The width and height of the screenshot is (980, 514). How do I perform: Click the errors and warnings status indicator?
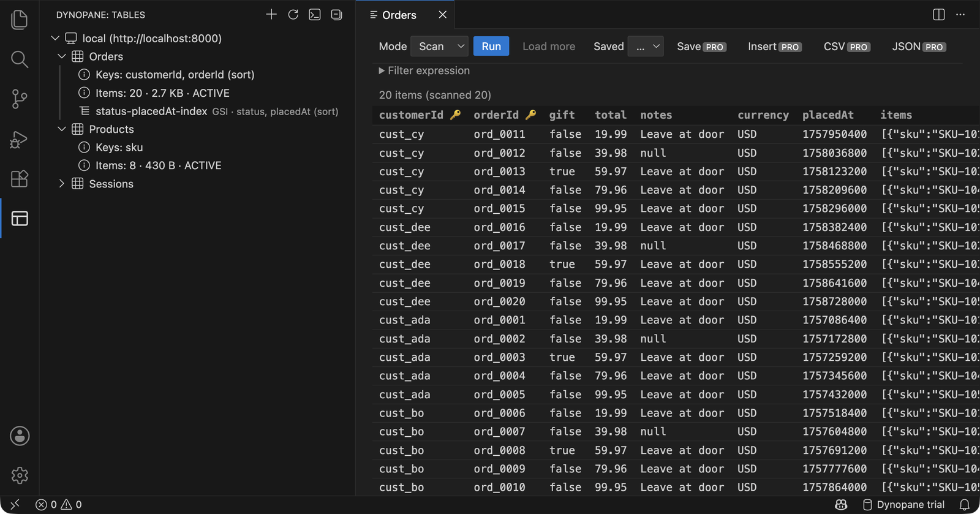point(59,505)
